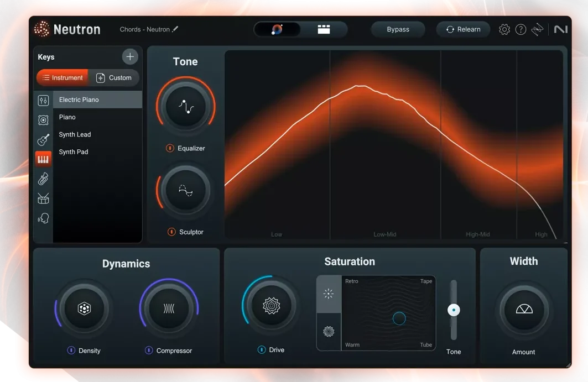The width and height of the screenshot is (588, 382).
Task: Click the Low-Mid band label
Action: (385, 234)
